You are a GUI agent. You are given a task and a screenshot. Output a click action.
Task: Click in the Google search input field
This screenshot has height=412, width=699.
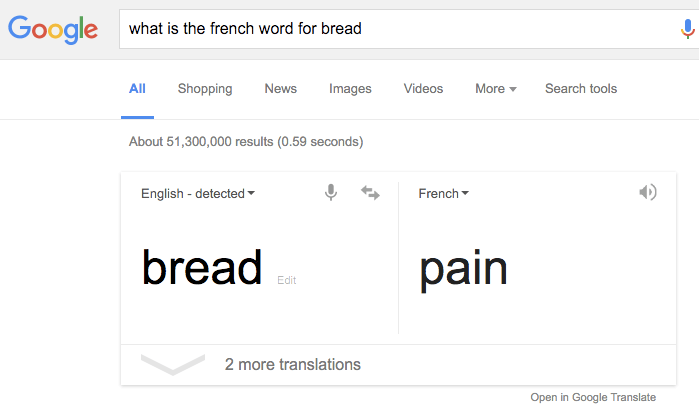tap(400, 28)
